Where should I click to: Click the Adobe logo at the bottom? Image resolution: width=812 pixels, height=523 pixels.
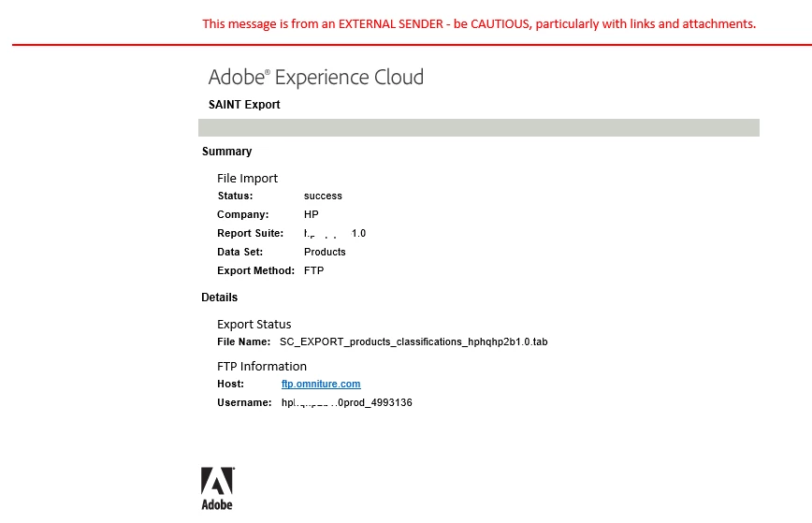click(x=217, y=488)
